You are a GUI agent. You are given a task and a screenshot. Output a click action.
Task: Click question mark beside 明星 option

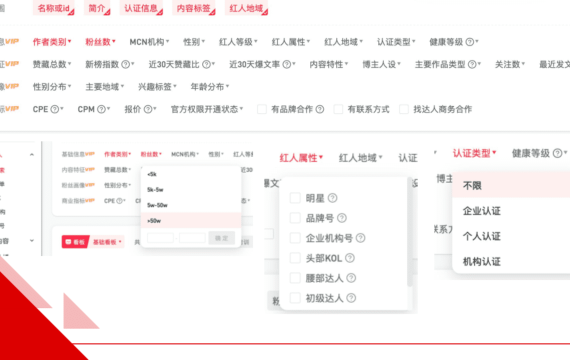332,198
